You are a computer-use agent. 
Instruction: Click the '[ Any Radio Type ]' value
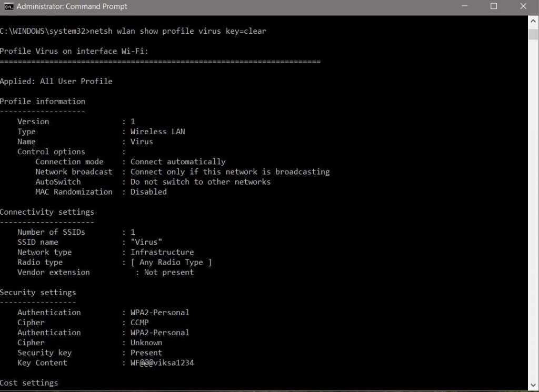pyautogui.click(x=171, y=262)
